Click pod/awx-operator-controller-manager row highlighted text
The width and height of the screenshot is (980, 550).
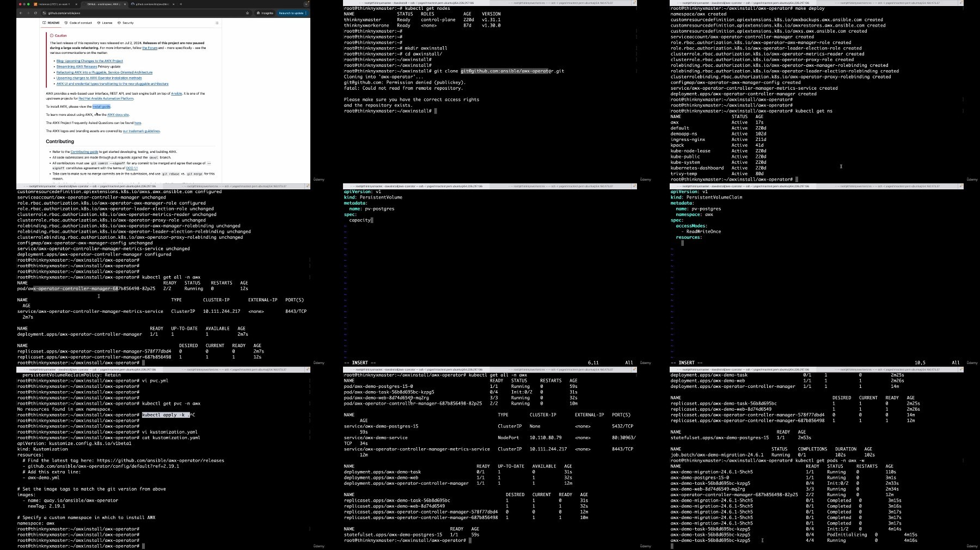pyautogui.click(x=76, y=288)
